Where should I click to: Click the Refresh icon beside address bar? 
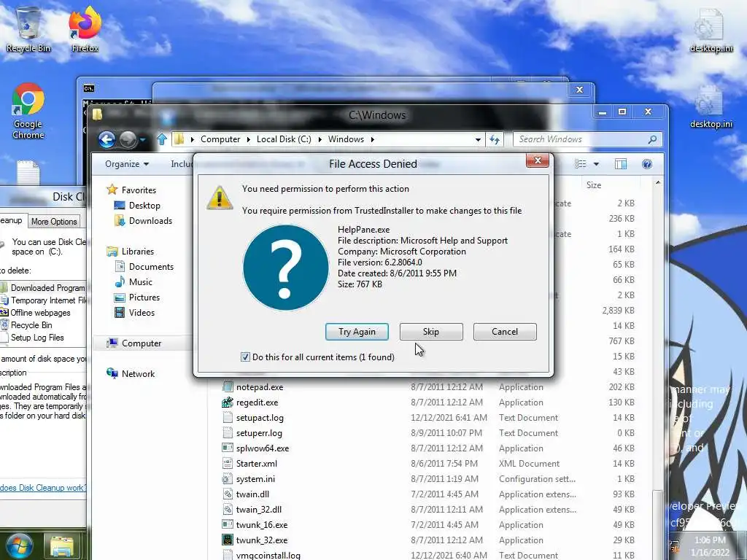[x=495, y=139]
